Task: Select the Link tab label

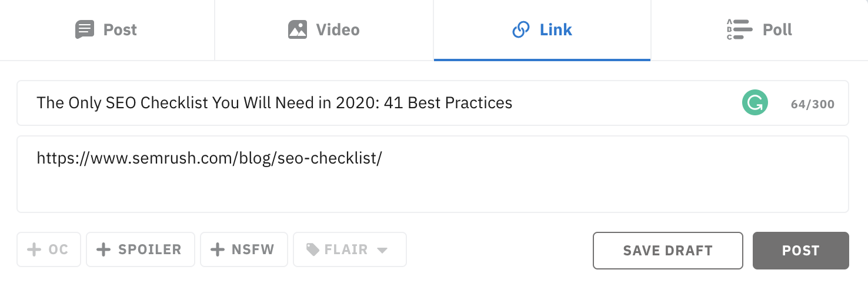Action: coord(556,29)
